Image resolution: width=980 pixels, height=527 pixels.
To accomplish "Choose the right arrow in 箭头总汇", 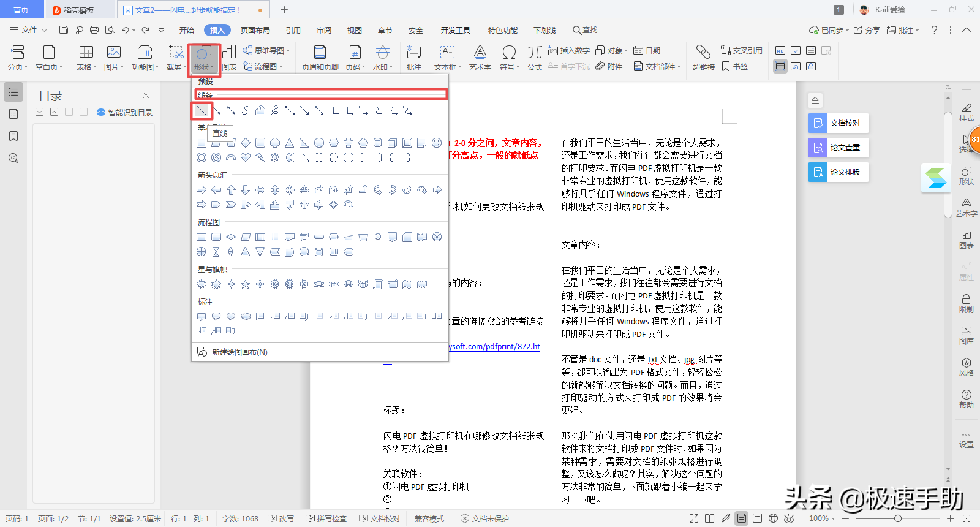I will pyautogui.click(x=202, y=190).
